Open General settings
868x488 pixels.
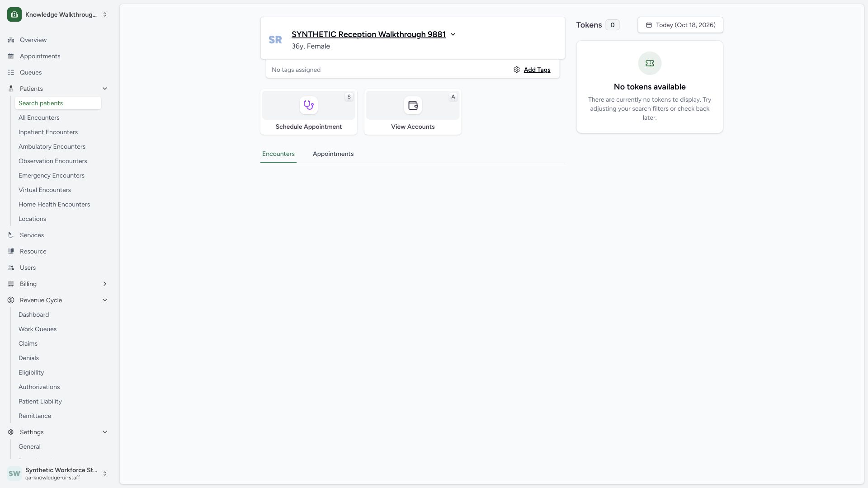point(29,446)
